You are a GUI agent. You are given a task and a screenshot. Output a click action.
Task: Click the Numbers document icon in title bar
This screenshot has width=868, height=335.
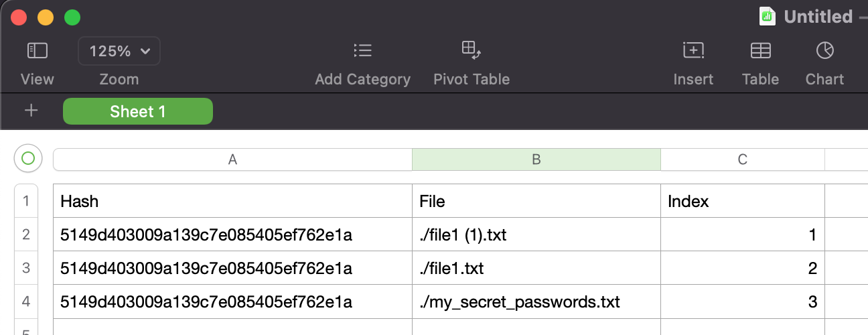768,16
